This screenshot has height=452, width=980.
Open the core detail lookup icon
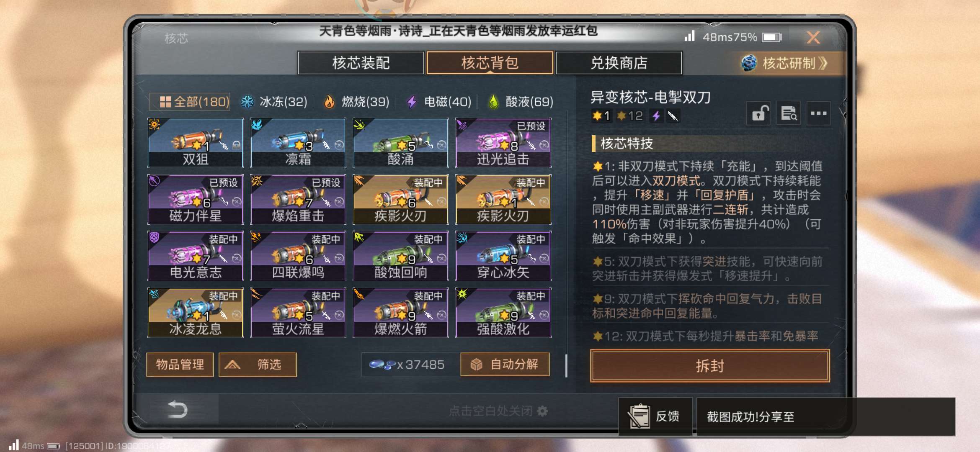789,113
